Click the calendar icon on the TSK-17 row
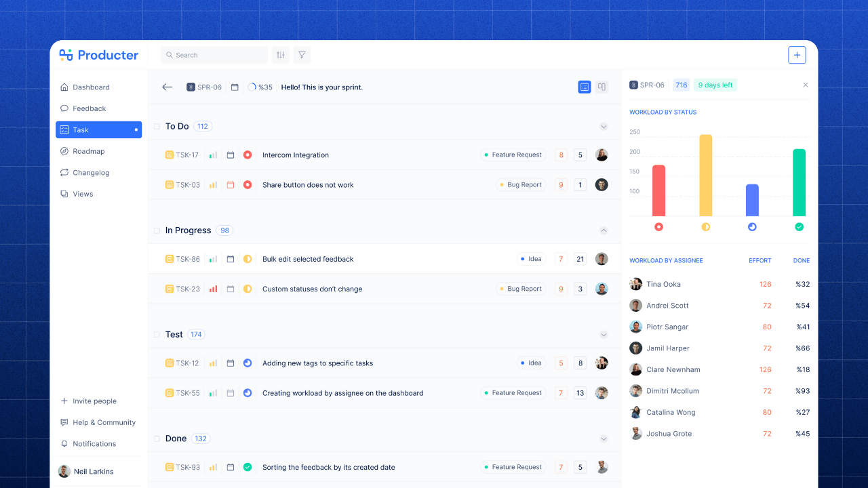868x488 pixels. tap(231, 155)
